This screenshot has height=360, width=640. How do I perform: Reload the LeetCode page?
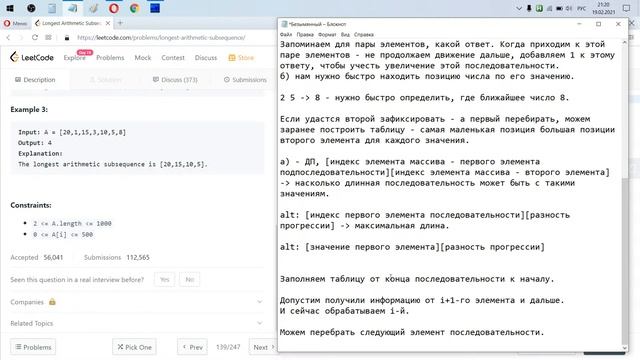(35, 38)
